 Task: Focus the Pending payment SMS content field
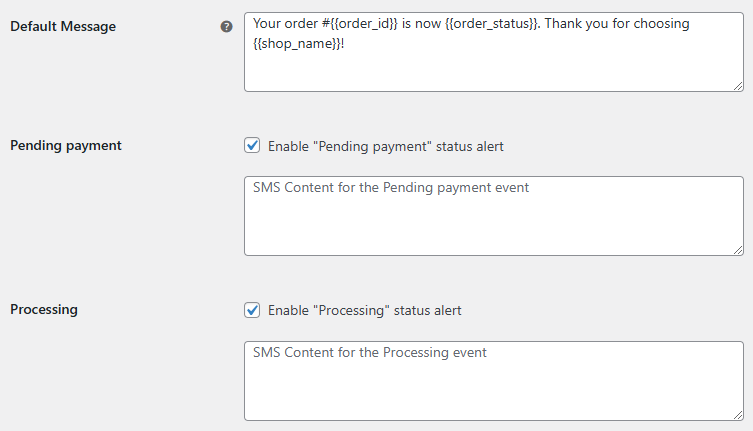pyautogui.click(x=494, y=216)
